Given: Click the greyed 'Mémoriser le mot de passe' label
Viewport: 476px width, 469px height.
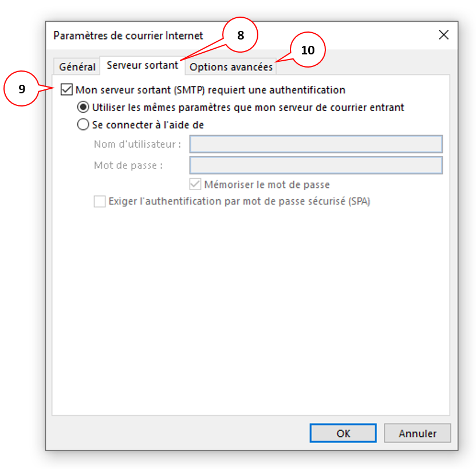Looking at the screenshot, I should click(267, 184).
